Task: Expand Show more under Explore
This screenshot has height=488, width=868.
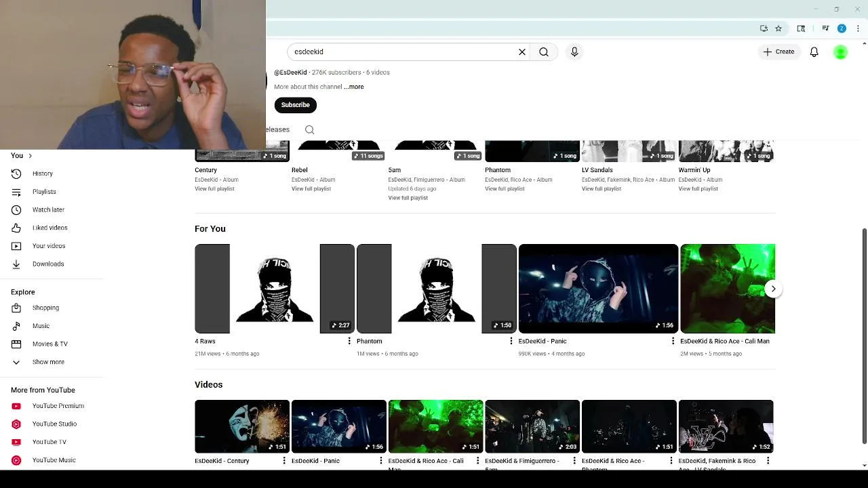Action: (x=52, y=362)
